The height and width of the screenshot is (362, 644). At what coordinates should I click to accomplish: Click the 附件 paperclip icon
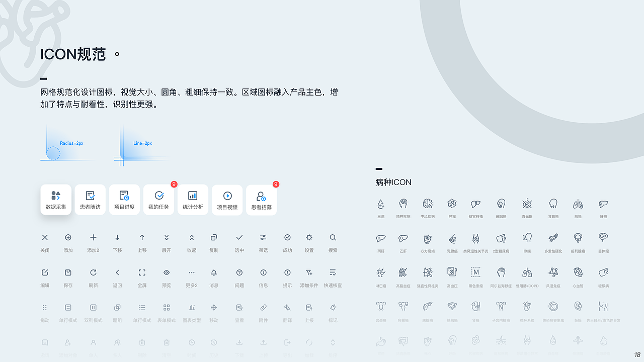[263, 307]
